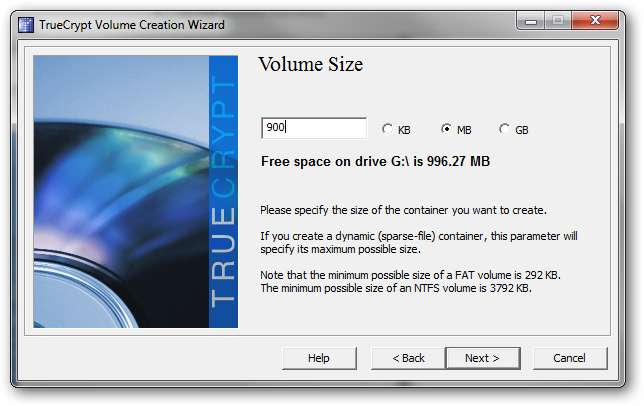Cancel the volume creation wizard
The image size is (644, 406).
coord(570,358)
